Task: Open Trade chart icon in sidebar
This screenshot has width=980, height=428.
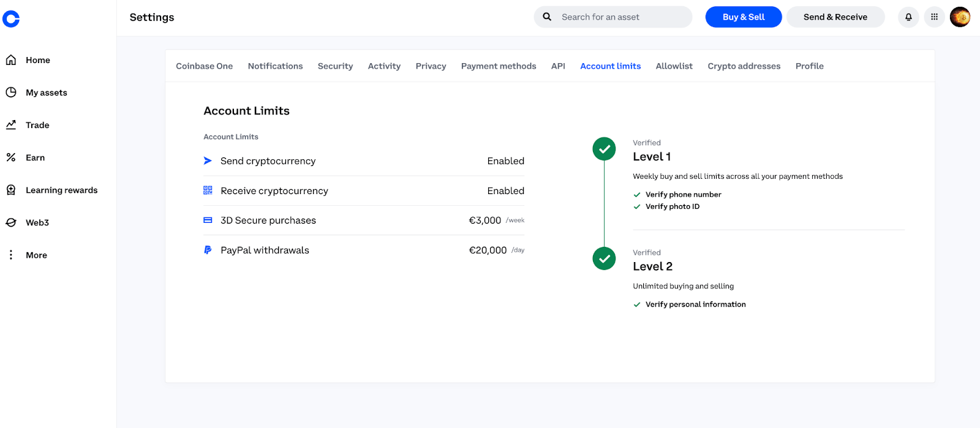Action: point(11,125)
